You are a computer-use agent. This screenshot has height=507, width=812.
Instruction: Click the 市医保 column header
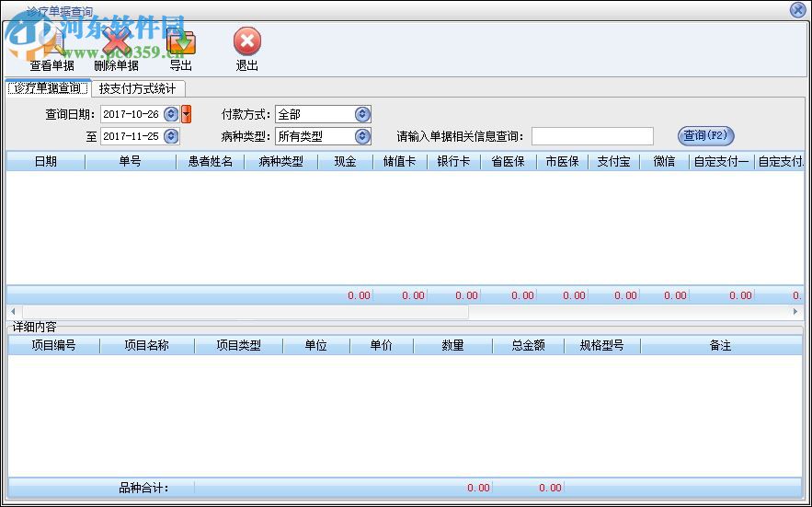[x=563, y=162]
